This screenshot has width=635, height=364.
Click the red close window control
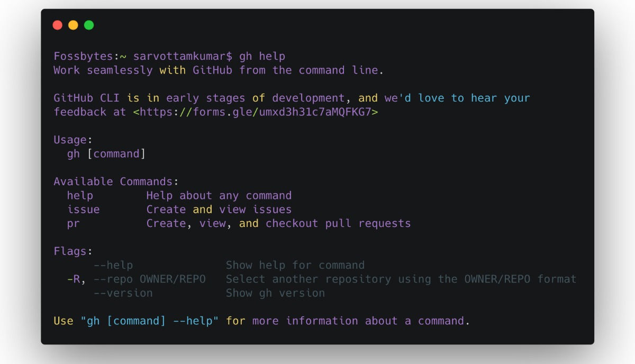click(x=58, y=24)
